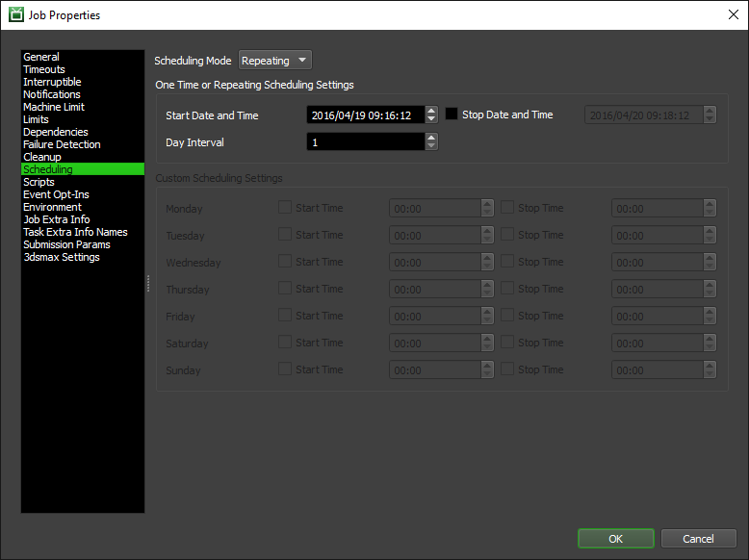Open 3dsmax Settings page
749x560 pixels.
[x=83, y=257]
